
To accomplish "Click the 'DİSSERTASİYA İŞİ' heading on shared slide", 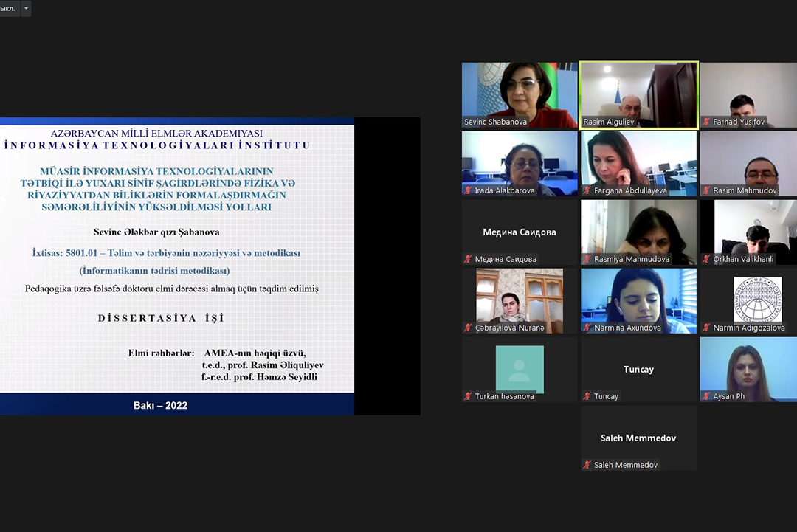I will pos(160,318).
